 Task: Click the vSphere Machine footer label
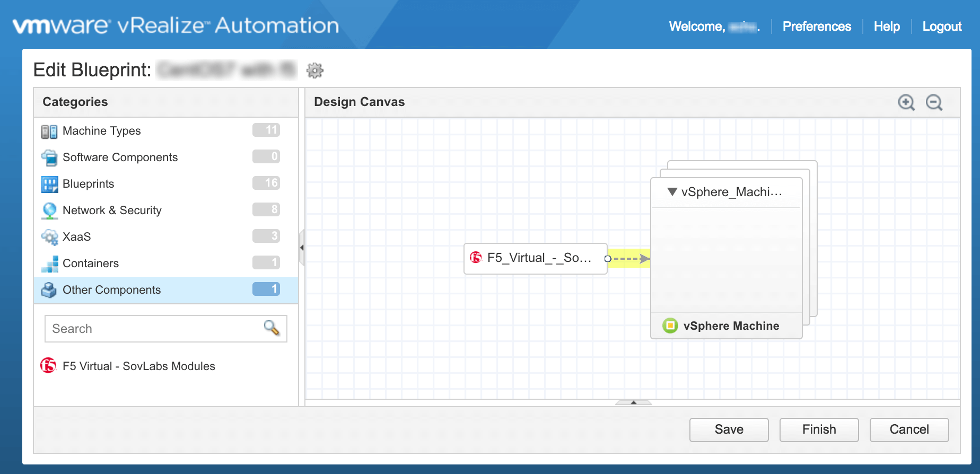[731, 326]
